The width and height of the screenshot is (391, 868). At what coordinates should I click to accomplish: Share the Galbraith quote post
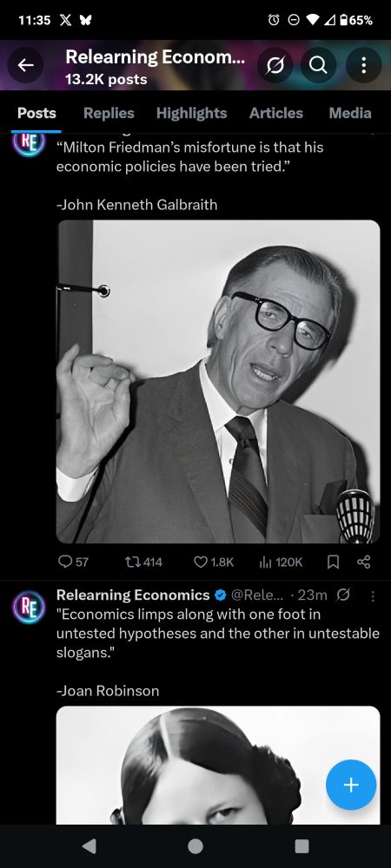pos(363,562)
